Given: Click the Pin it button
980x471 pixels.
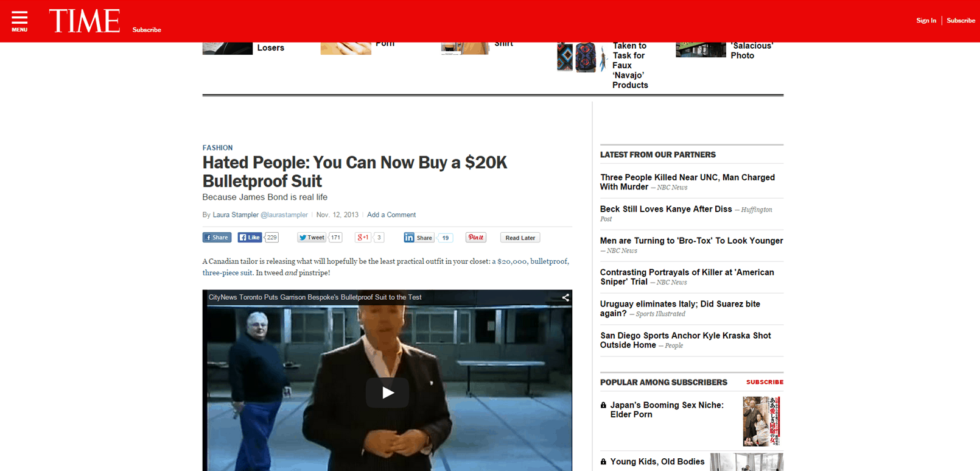Looking at the screenshot, I should 476,238.
